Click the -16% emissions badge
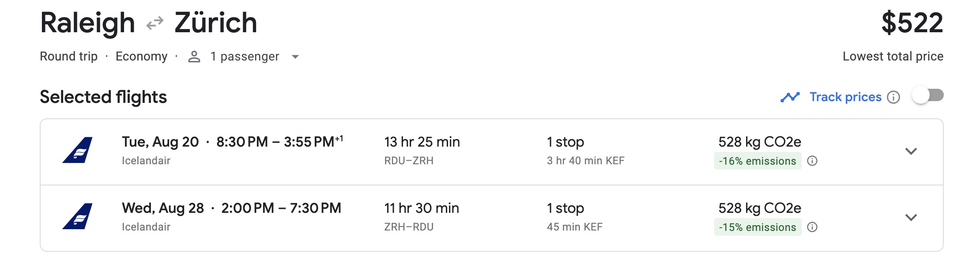 pos(758,161)
